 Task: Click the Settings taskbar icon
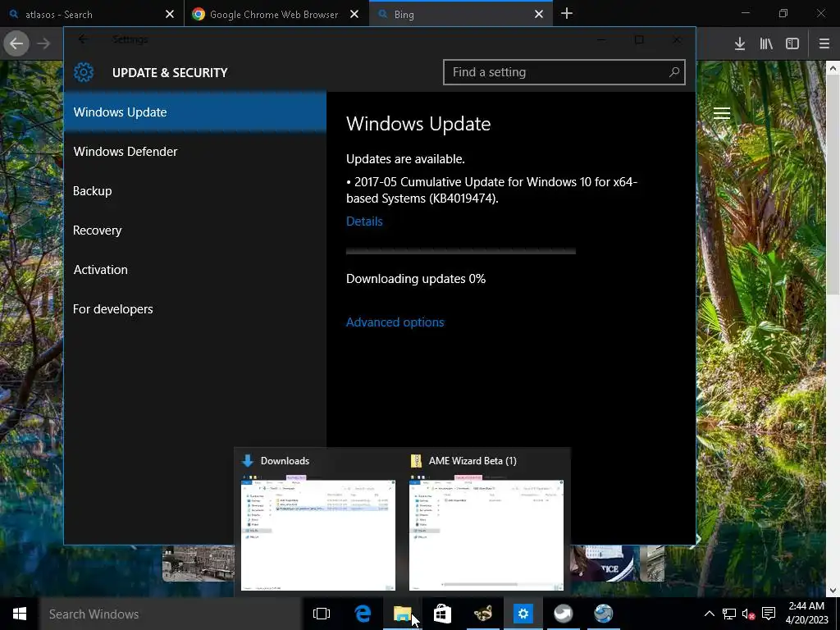pos(523,614)
